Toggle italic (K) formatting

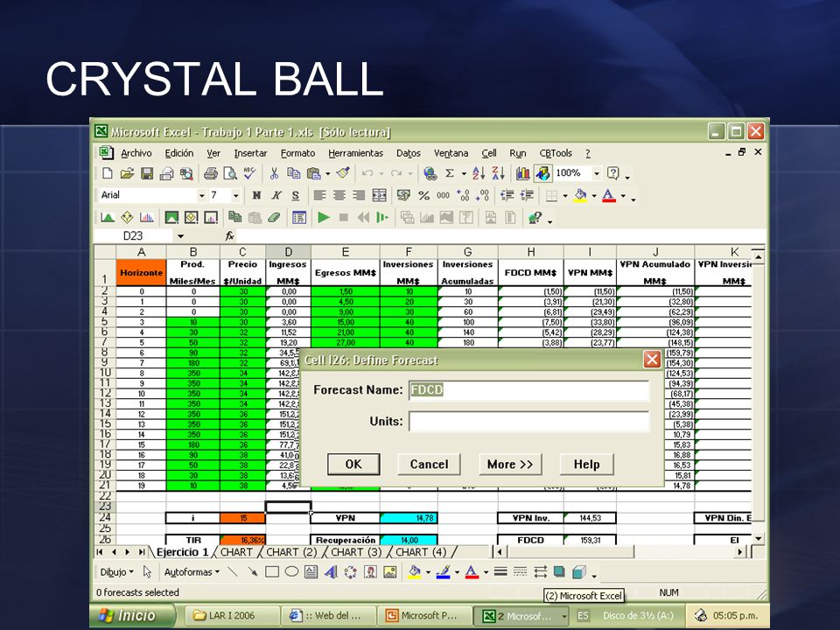[x=276, y=195]
